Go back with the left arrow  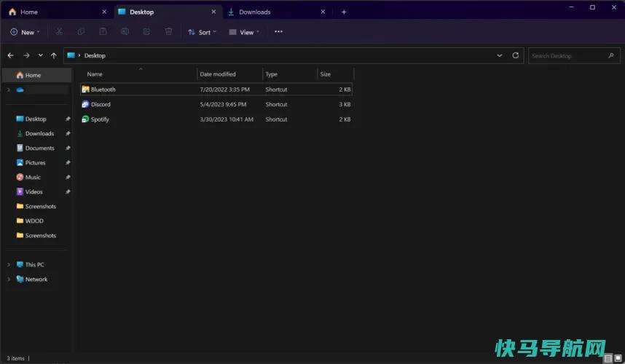coord(11,55)
